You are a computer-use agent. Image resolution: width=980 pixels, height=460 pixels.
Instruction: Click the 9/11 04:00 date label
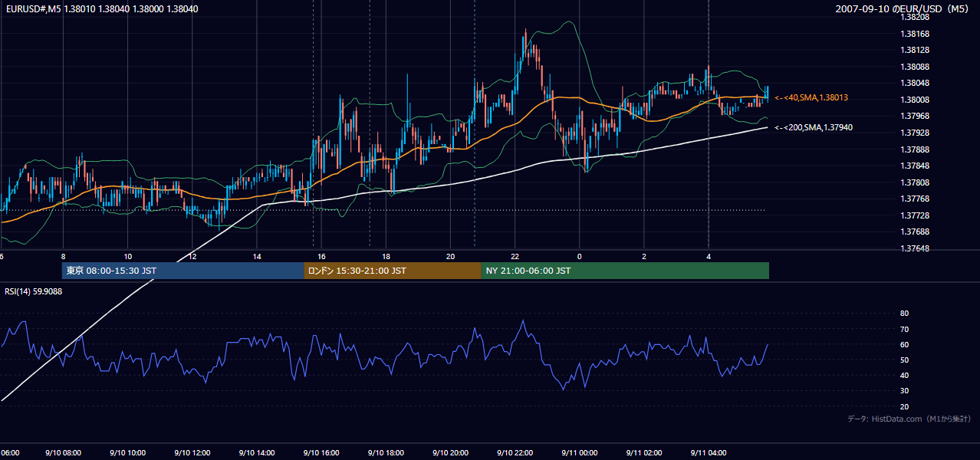click(x=709, y=453)
